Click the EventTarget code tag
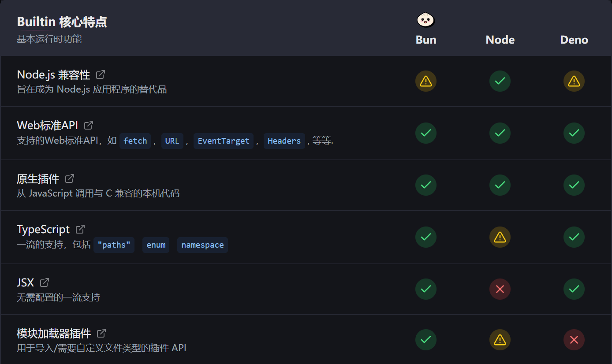 point(224,141)
